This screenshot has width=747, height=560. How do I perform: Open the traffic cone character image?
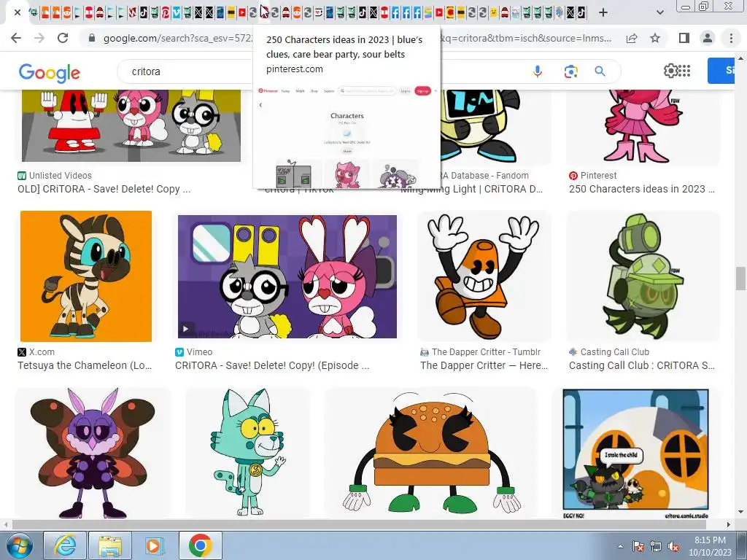(484, 276)
